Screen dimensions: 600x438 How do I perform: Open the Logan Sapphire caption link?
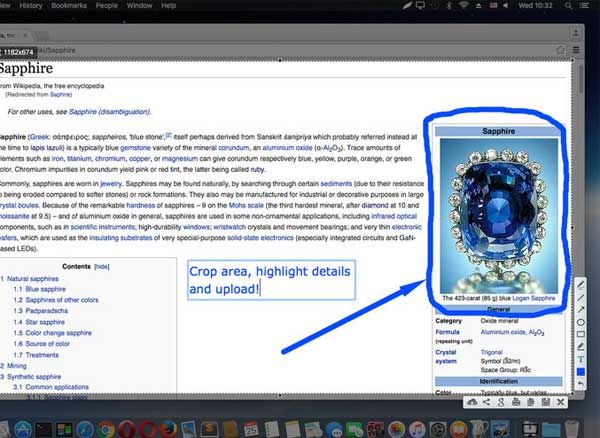533,298
